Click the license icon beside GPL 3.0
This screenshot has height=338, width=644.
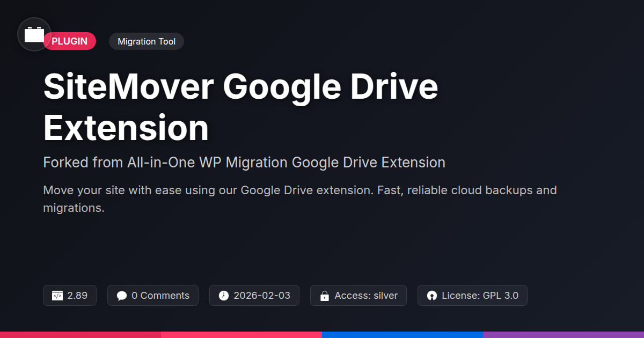(x=432, y=296)
